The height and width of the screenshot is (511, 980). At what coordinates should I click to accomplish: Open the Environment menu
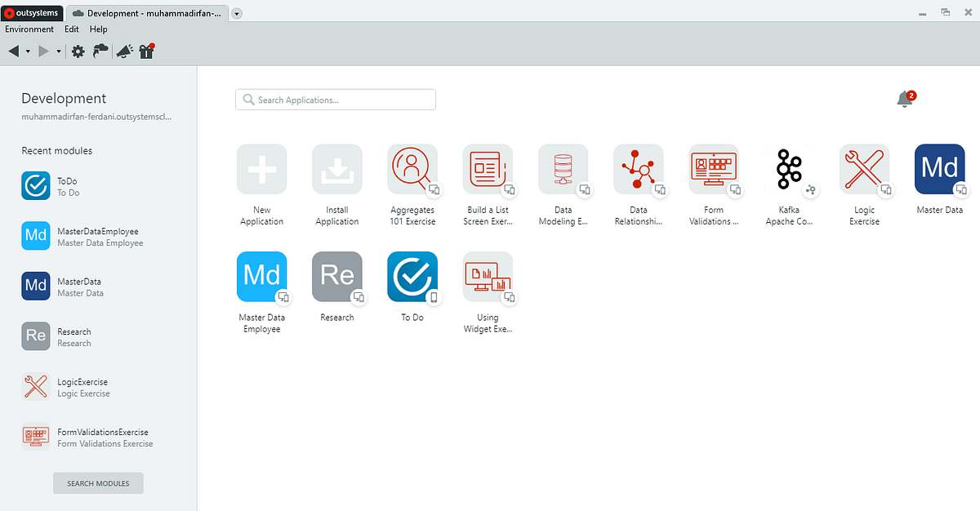pyautogui.click(x=29, y=29)
